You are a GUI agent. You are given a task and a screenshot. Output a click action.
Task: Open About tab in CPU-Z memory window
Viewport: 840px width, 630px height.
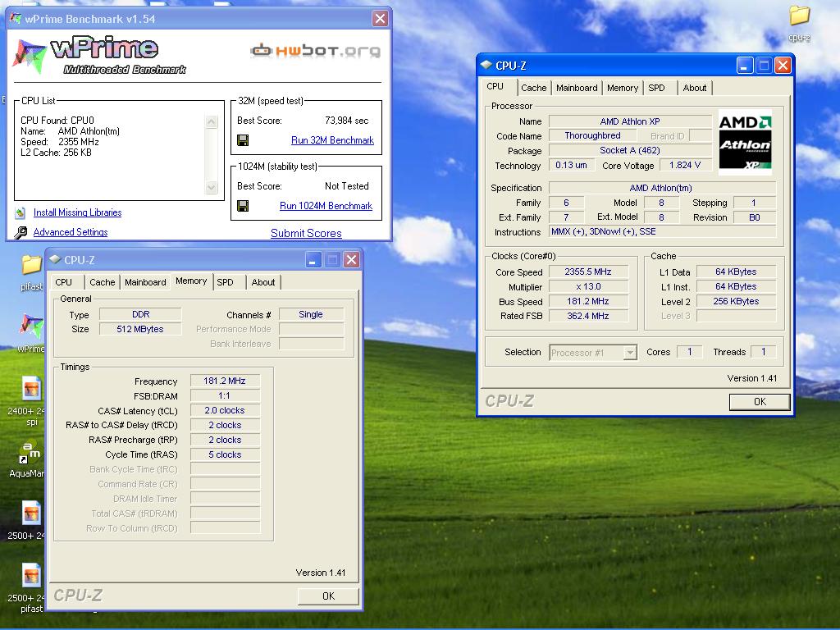coord(263,282)
